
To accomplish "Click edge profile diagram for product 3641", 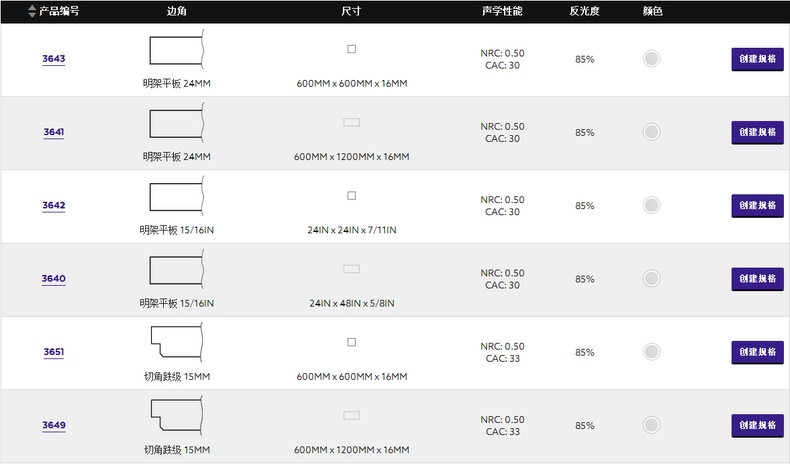I will (177, 124).
